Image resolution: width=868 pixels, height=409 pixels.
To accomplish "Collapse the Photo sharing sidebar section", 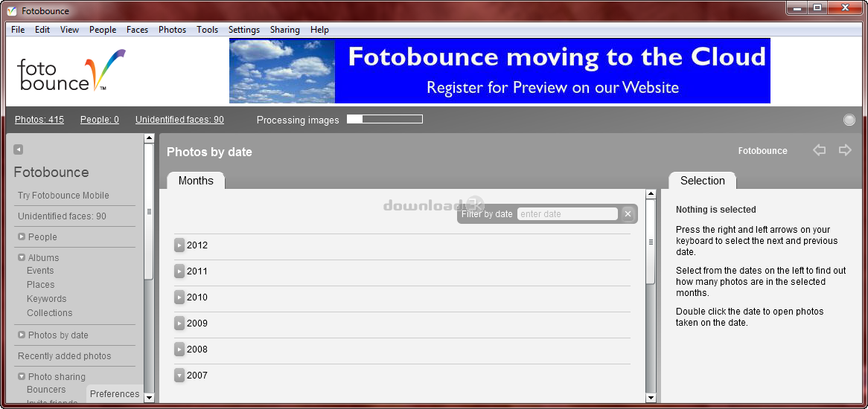I will (22, 376).
